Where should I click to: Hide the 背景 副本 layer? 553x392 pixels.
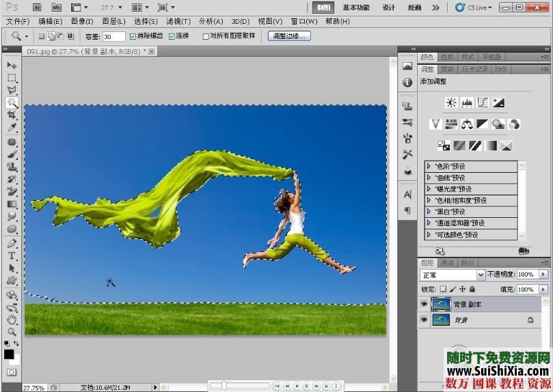424,305
